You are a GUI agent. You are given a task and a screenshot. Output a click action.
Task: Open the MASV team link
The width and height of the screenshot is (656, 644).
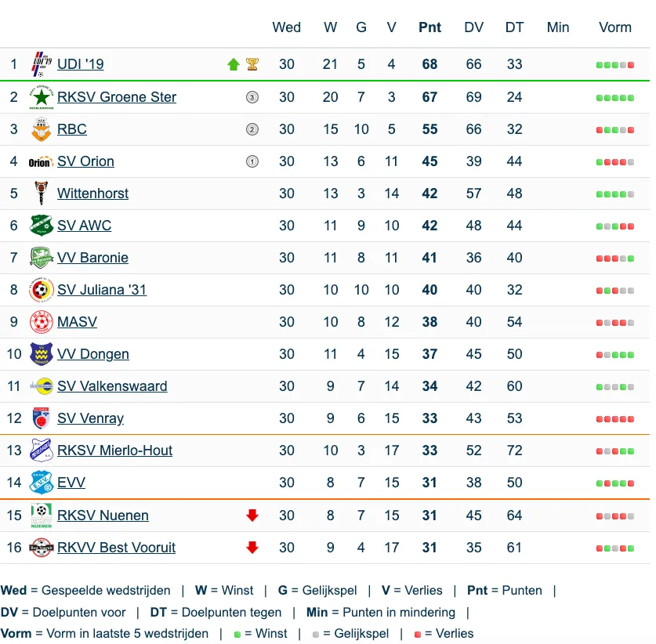(x=78, y=321)
